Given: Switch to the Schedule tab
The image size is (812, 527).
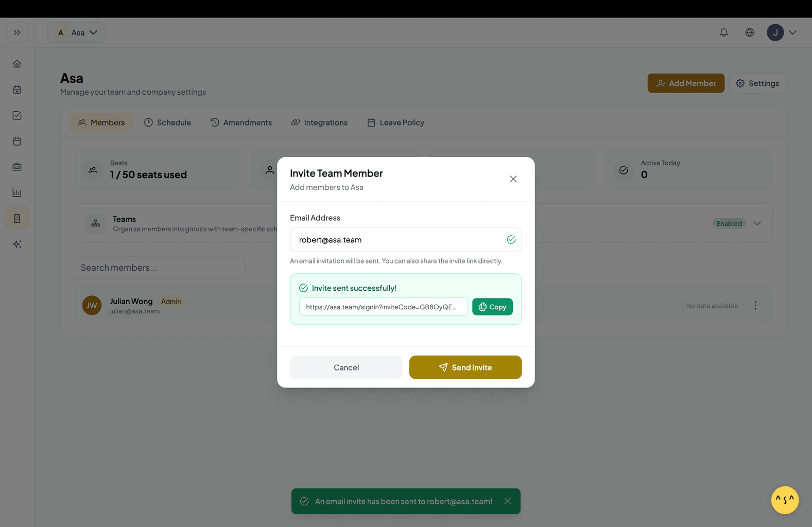Looking at the screenshot, I should click(x=167, y=122).
